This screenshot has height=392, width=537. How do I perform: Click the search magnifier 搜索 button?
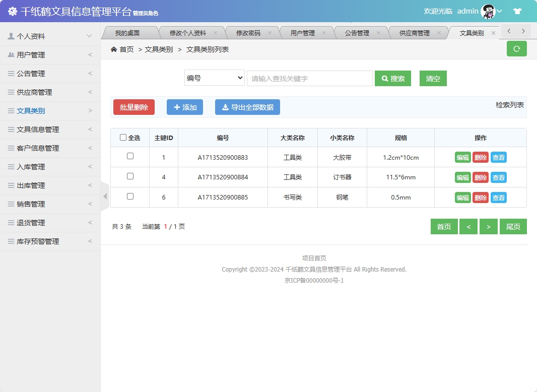click(393, 78)
